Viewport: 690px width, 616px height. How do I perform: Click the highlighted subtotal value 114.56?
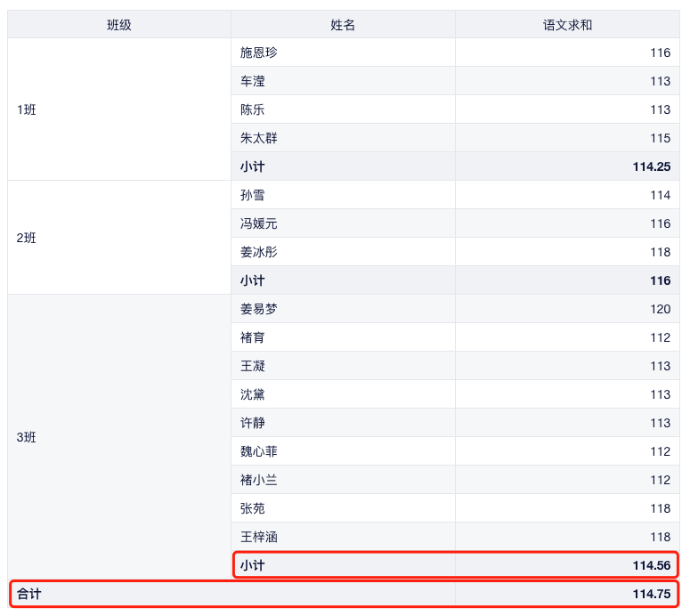tap(651, 565)
